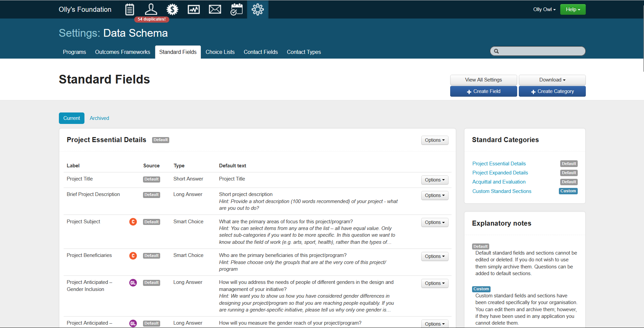Open the contacts person icon
This screenshot has width=644, height=328.
click(151, 9)
